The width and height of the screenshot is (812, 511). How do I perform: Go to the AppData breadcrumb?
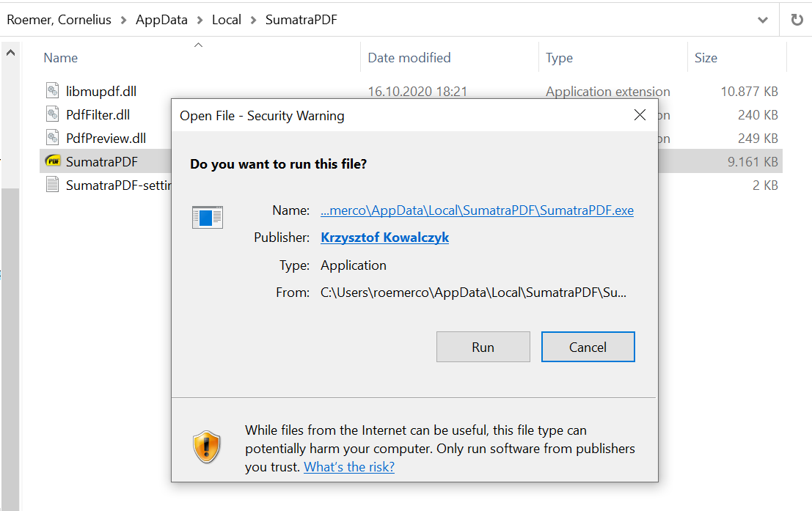click(x=161, y=20)
